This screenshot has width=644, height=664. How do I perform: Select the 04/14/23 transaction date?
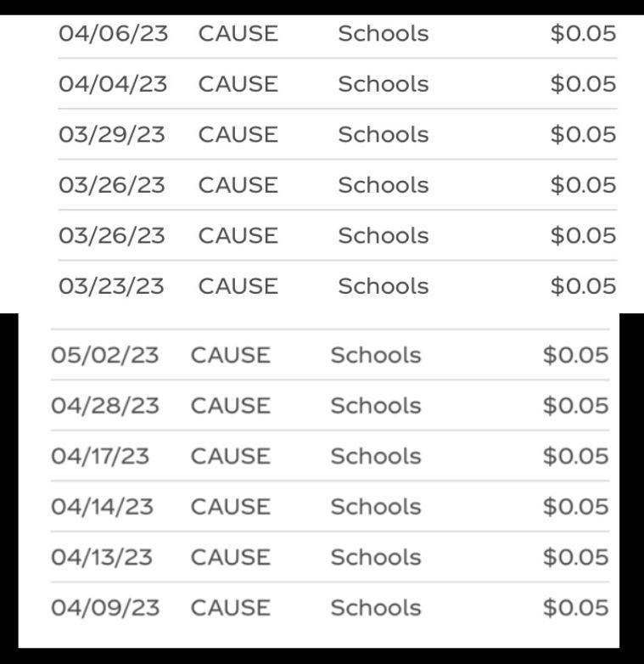(102, 507)
